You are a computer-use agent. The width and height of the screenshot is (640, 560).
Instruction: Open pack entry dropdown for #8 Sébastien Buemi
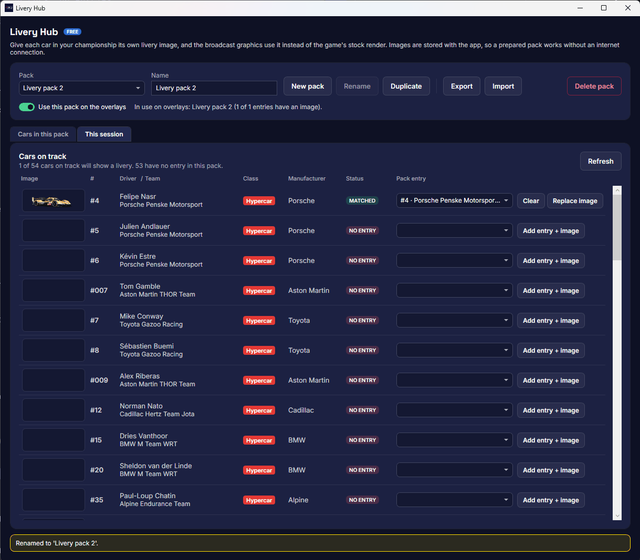click(454, 350)
